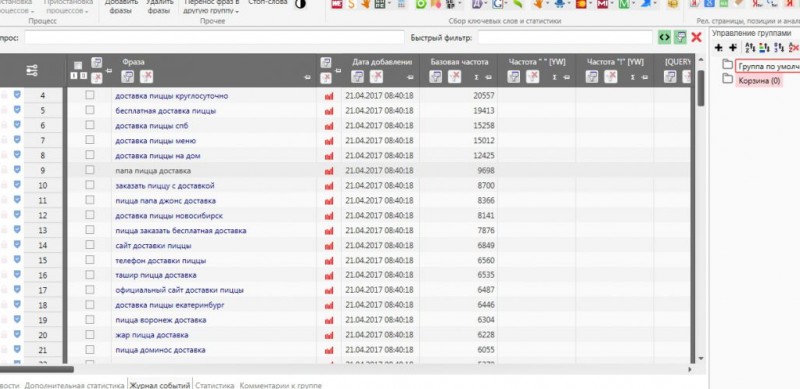The height and width of the screenshot is (389, 800).
Task: Click the green code-brackets icon beside quick filter
Action: (x=664, y=37)
